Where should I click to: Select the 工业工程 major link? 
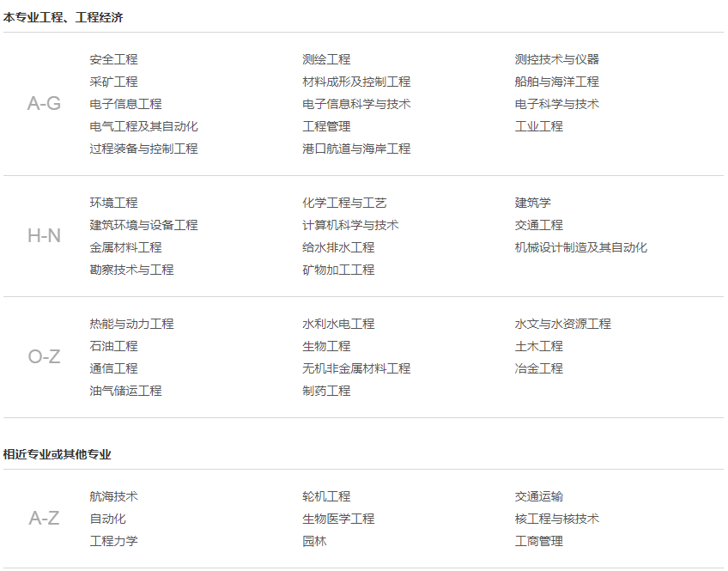click(x=538, y=126)
